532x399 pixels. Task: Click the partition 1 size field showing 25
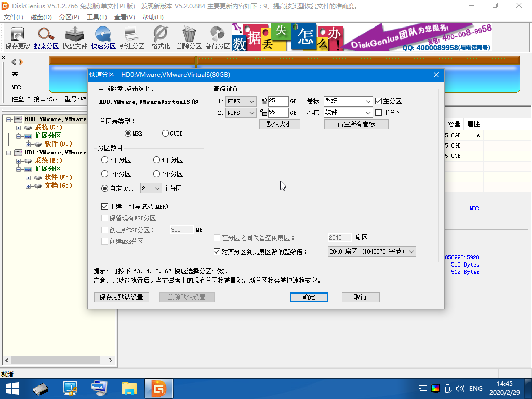coord(278,101)
